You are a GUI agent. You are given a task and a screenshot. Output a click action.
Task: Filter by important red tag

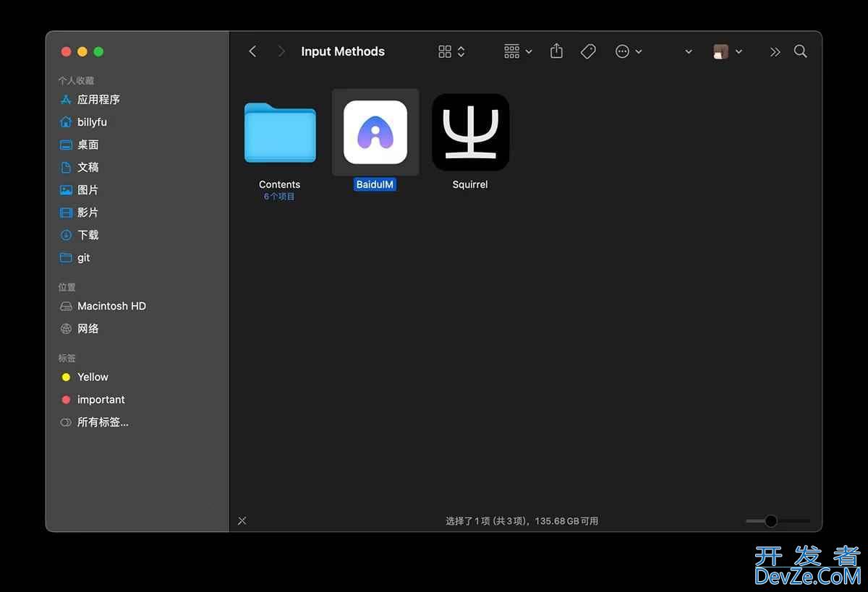point(93,399)
